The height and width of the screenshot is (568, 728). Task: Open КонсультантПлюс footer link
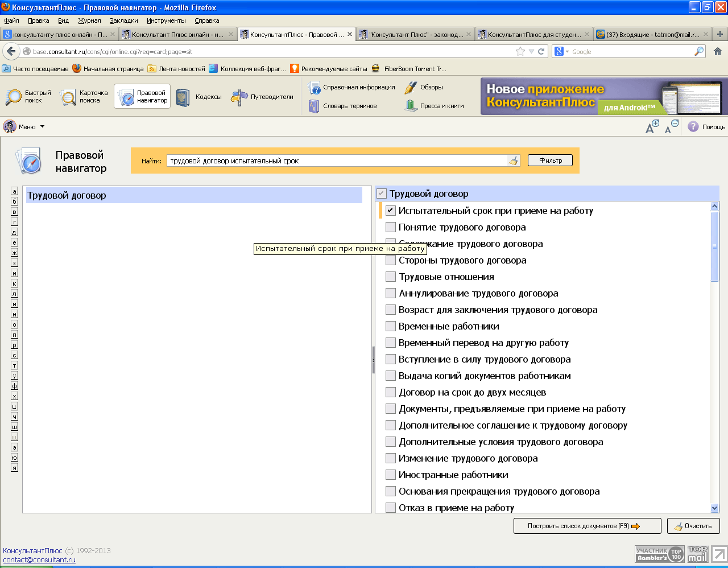point(32,550)
